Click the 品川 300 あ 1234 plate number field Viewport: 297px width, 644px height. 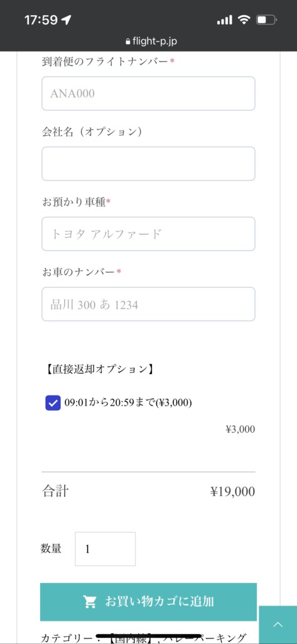[148, 304]
